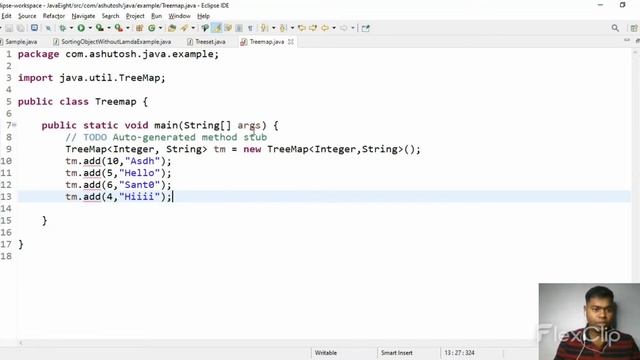Open the Project menu
640x360 pixels.
pos(135,16)
